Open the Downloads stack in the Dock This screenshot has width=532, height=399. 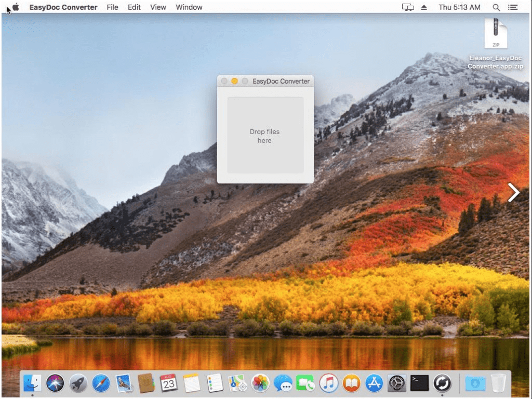(x=474, y=383)
